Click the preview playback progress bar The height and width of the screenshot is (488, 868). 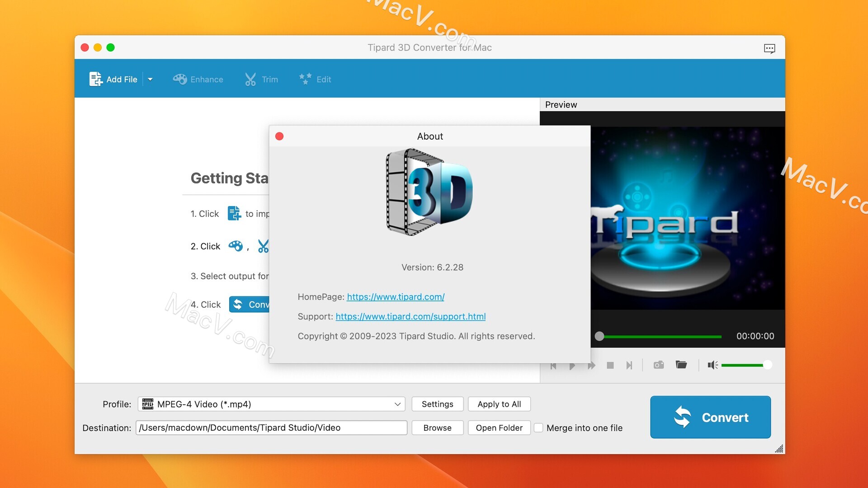[658, 336]
